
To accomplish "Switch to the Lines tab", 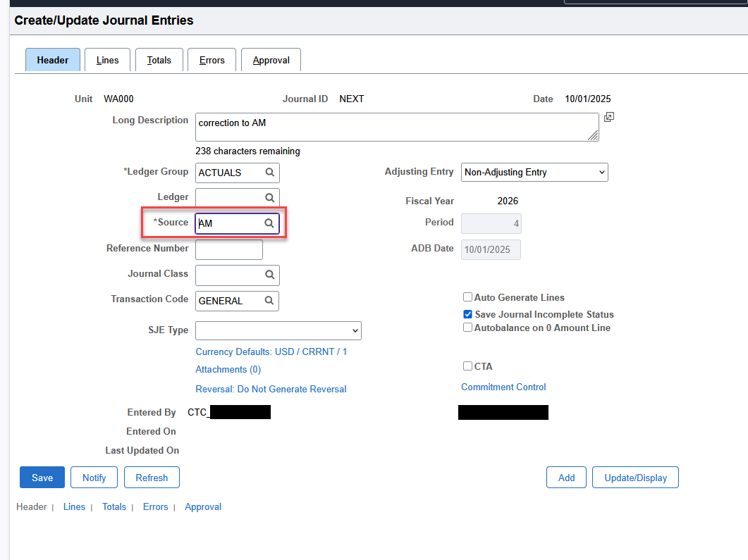I will click(107, 60).
